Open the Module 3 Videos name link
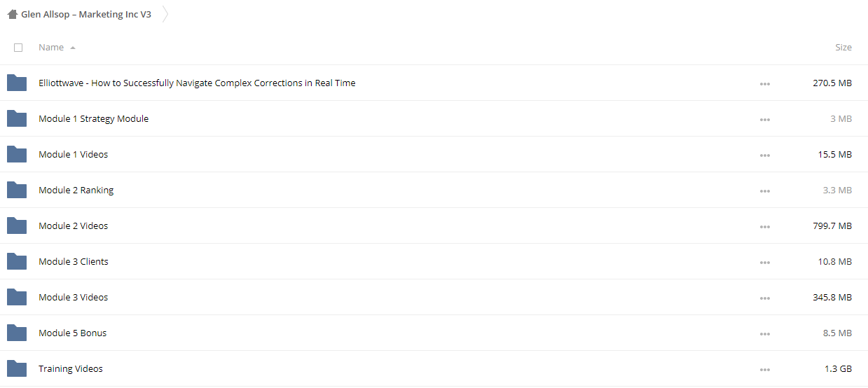The width and height of the screenshot is (868, 388). pyautogui.click(x=73, y=297)
